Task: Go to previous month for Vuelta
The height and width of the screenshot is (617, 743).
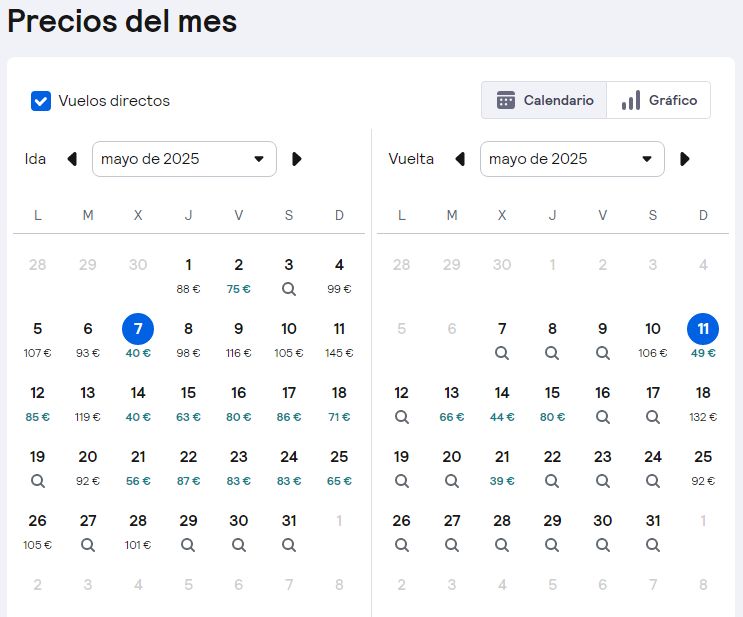Action: [460, 159]
